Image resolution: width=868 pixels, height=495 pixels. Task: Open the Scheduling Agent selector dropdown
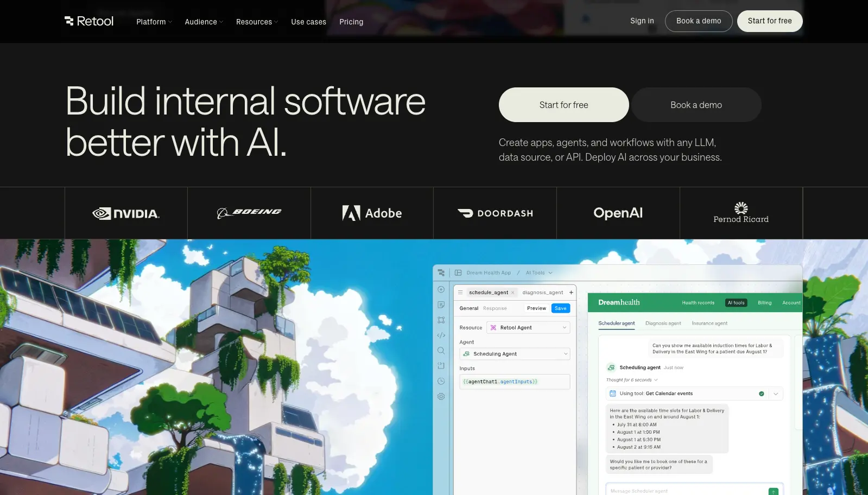(x=515, y=354)
